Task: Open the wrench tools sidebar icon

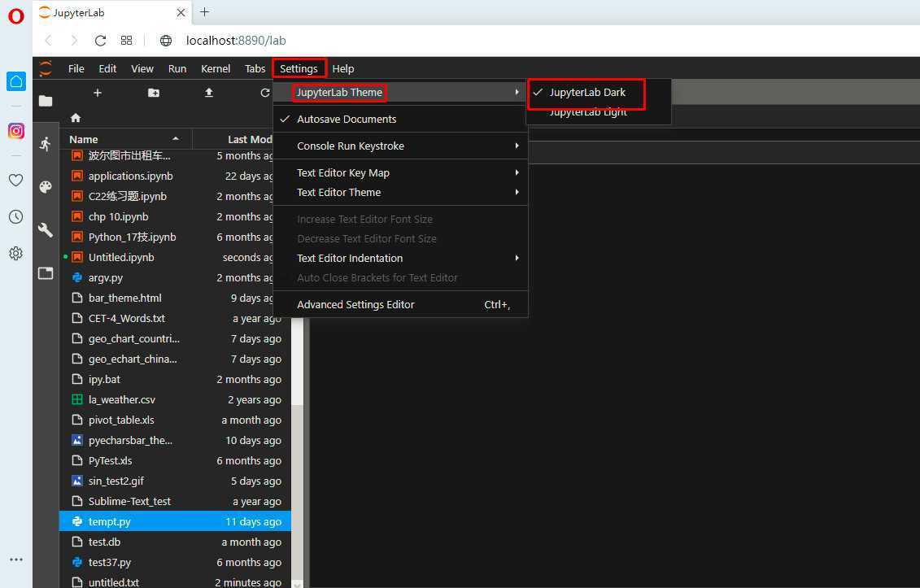Action: pyautogui.click(x=46, y=229)
